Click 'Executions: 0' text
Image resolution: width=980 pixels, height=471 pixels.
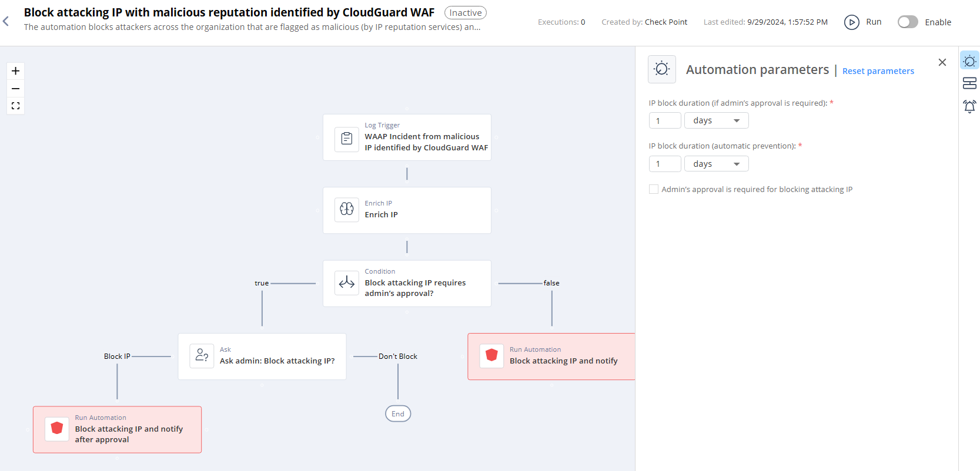(x=561, y=22)
